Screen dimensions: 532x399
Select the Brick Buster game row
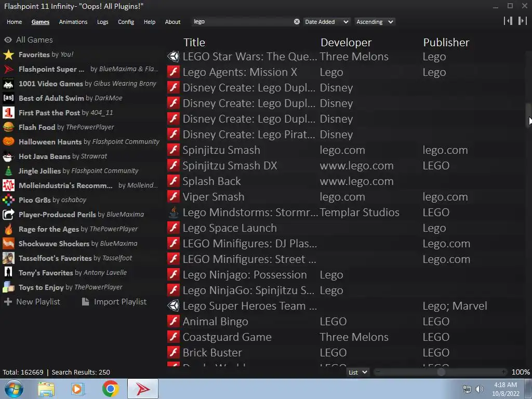(x=345, y=353)
